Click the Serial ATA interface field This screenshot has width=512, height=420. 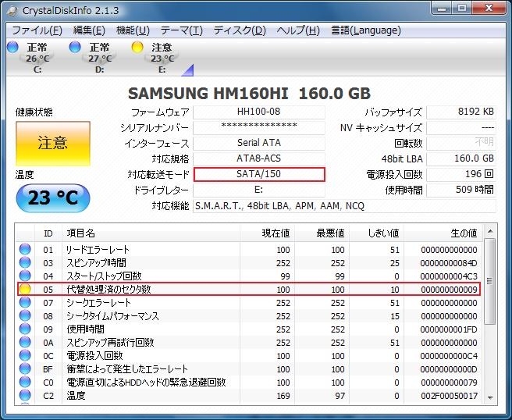pyautogui.click(x=258, y=143)
